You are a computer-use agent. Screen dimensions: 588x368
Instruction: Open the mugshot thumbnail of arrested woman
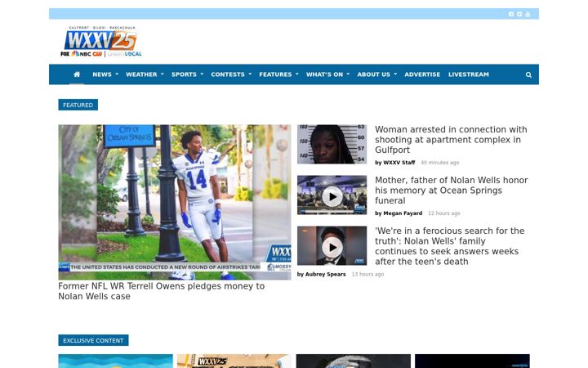pos(332,144)
